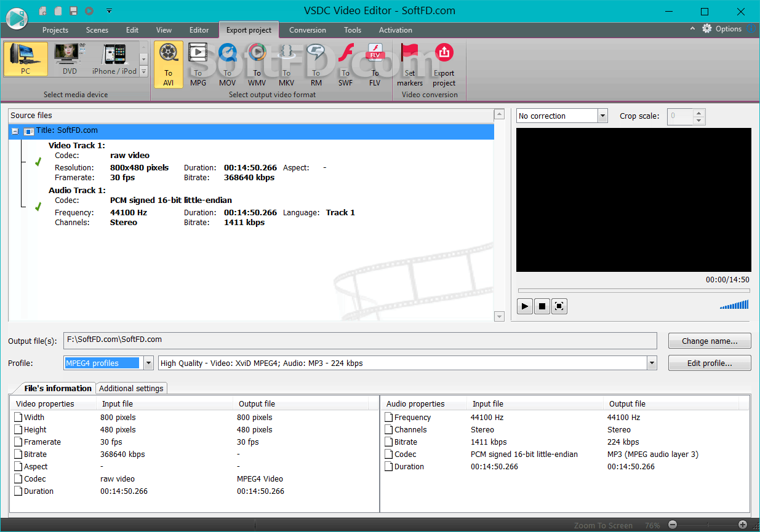Viewport: 760px width, 532px height.
Task: Collapse the ribbon with the caret arrow
Action: [692, 29]
